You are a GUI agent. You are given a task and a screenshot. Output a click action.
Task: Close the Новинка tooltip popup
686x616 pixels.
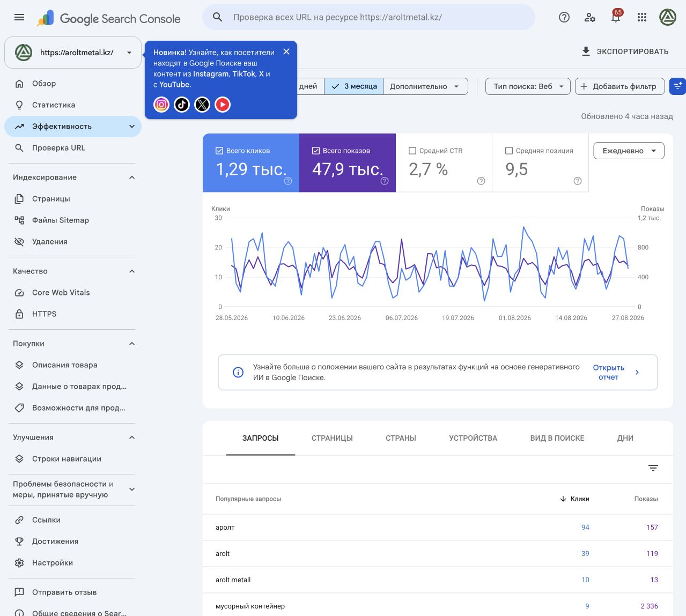coord(286,51)
